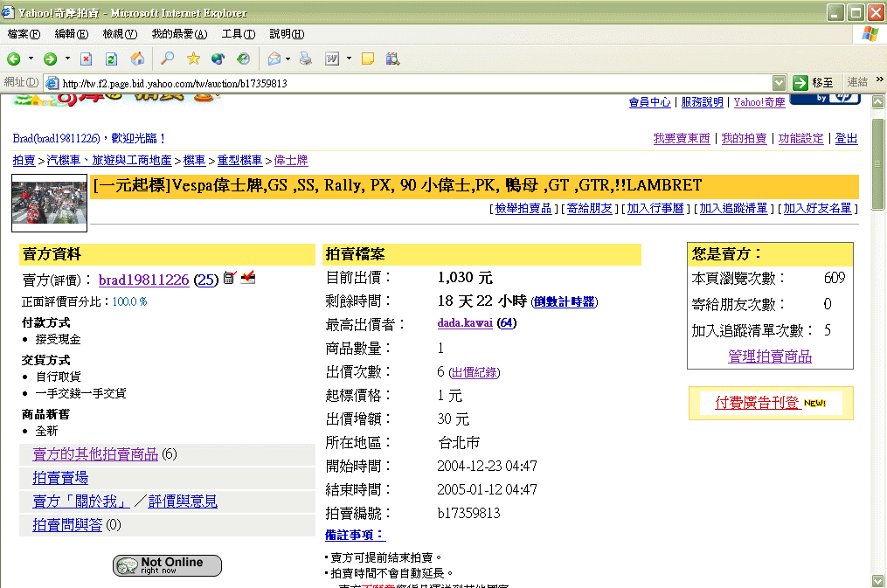Click seller's credit card verified icon
The image size is (887, 588).
(248, 278)
